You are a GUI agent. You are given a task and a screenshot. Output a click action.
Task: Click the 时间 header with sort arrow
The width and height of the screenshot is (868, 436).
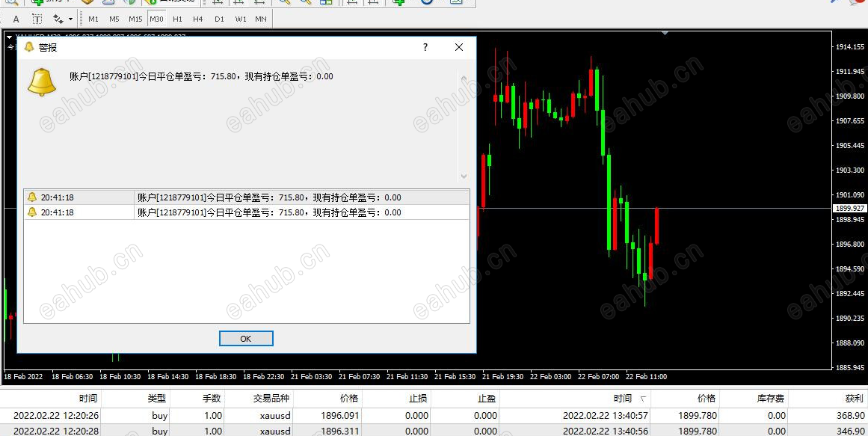(575, 399)
